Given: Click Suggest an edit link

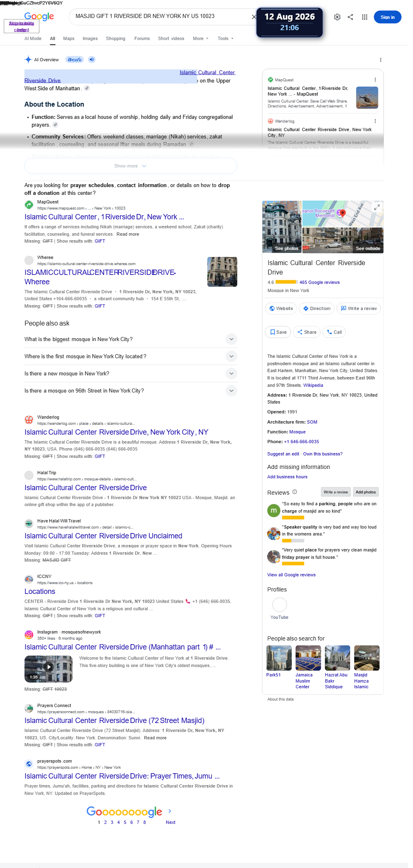Looking at the screenshot, I should (x=283, y=454).
